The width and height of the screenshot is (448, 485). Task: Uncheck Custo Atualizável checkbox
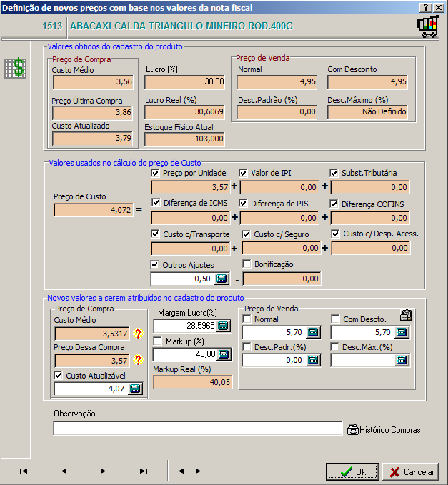[x=58, y=375]
